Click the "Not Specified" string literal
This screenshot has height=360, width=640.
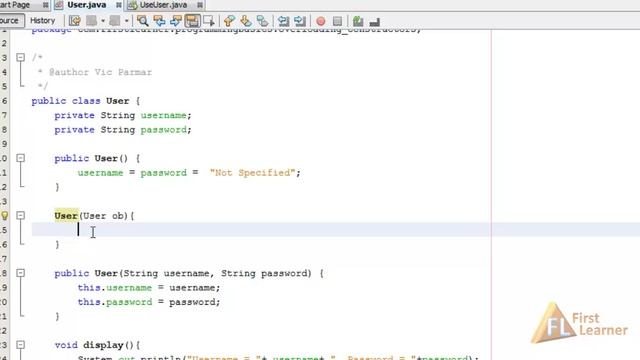[x=252, y=173]
